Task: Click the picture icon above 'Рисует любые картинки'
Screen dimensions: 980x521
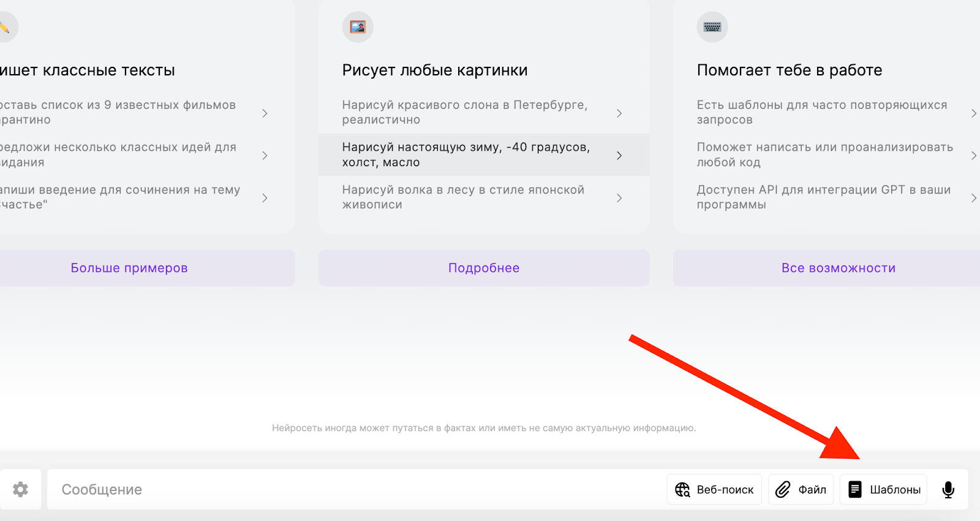Action: coord(358,27)
